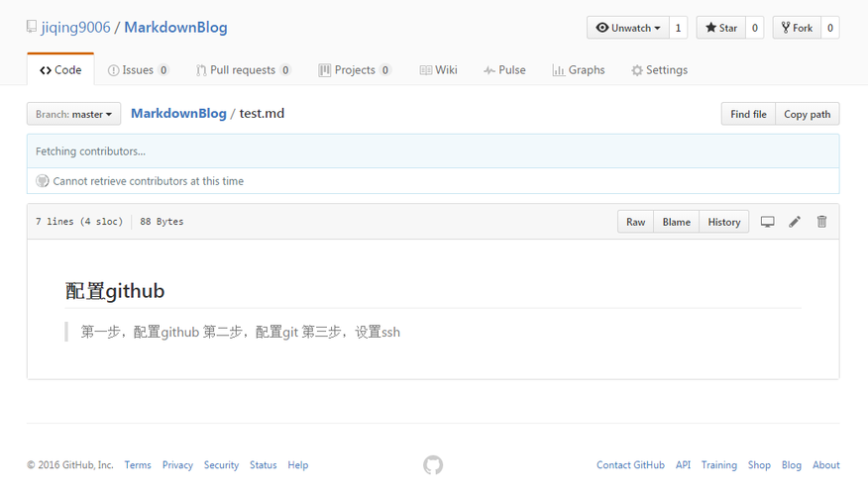The width and height of the screenshot is (868, 495).
Task: View Raw file contents
Action: (x=635, y=222)
